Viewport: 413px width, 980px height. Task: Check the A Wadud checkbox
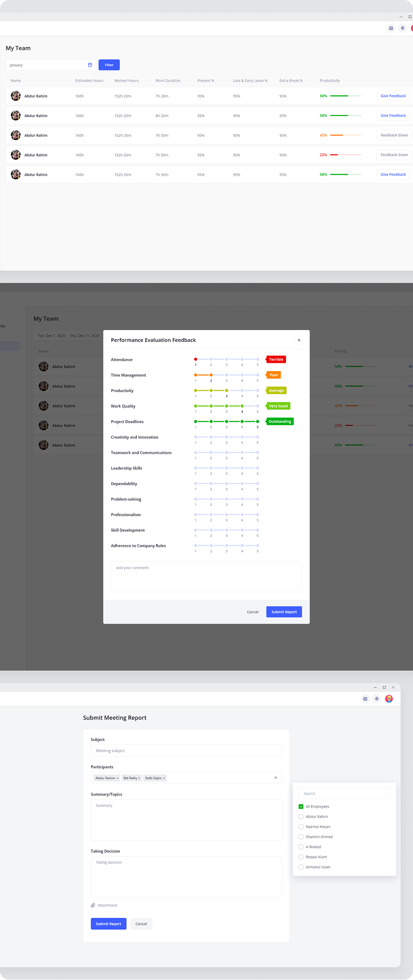pyautogui.click(x=301, y=847)
